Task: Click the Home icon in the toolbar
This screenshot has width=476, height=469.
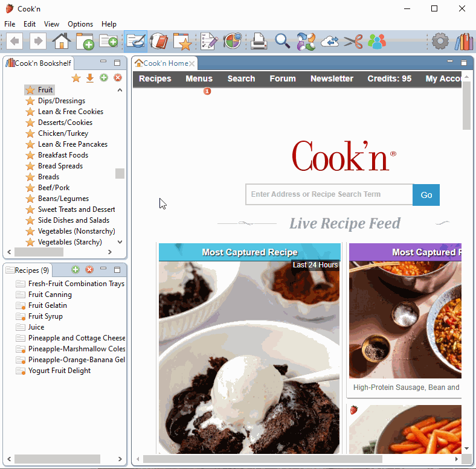Action: [x=62, y=42]
